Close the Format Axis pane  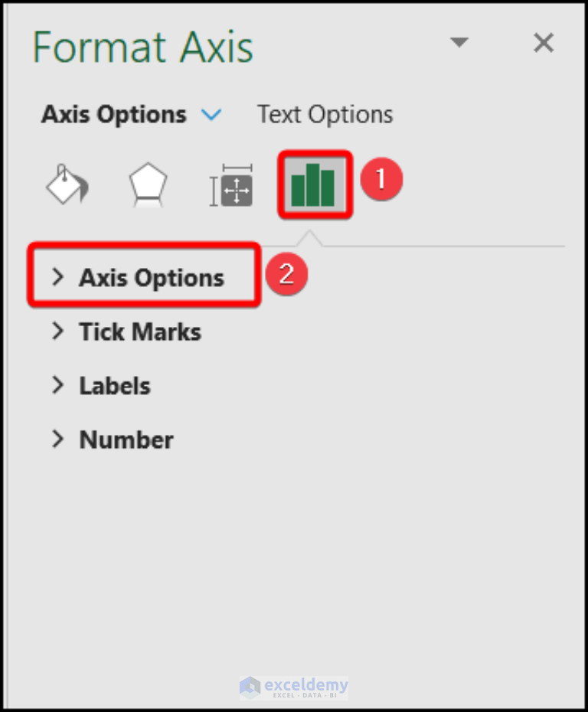543,43
